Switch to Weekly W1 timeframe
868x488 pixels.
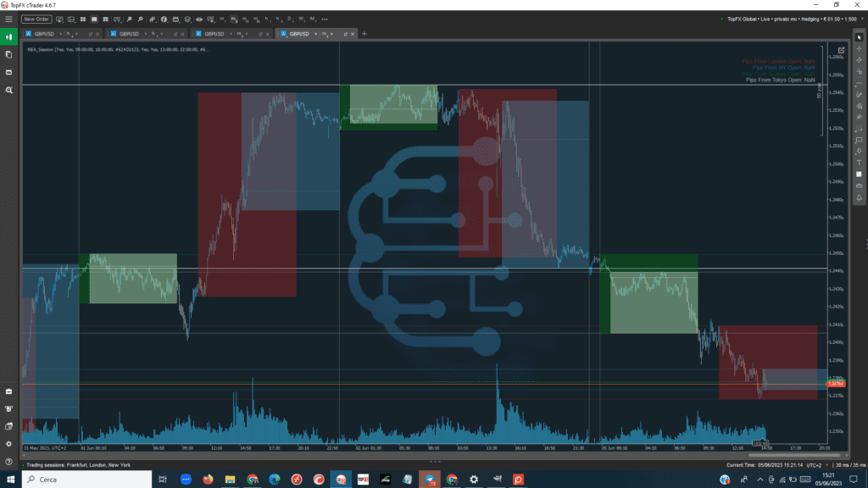tap(302, 19)
